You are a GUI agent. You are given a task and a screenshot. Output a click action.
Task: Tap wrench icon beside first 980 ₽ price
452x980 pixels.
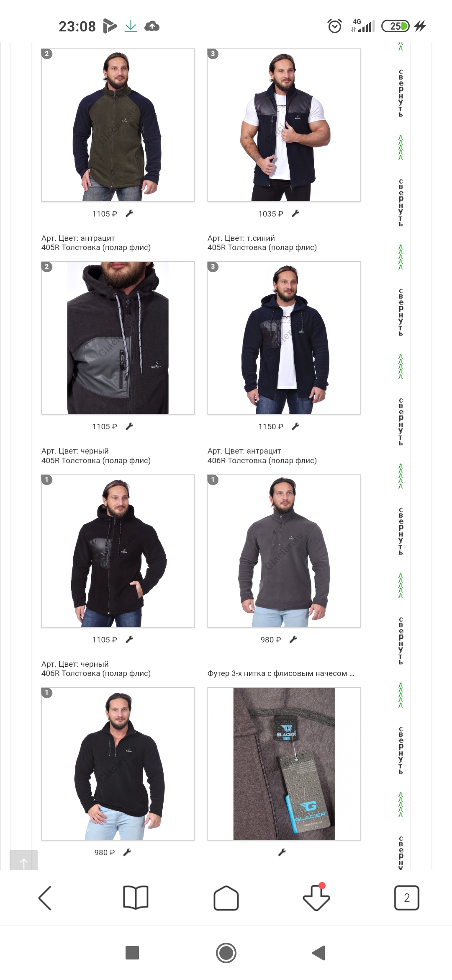293,639
